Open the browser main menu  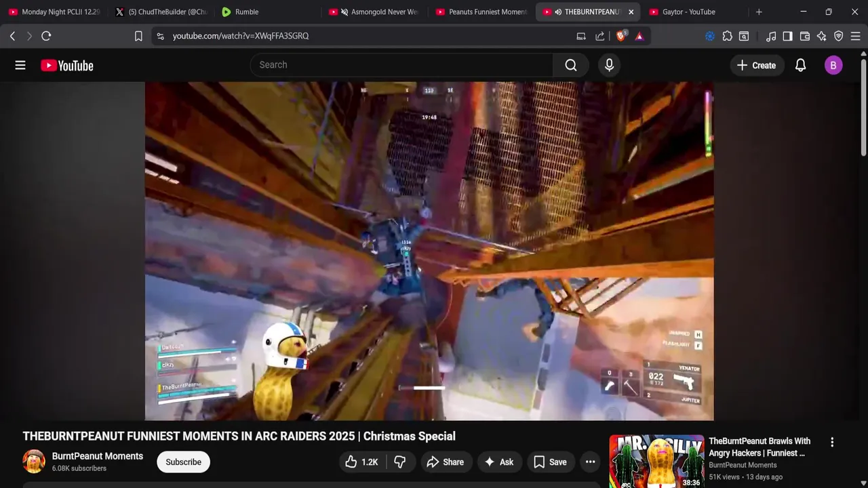856,36
